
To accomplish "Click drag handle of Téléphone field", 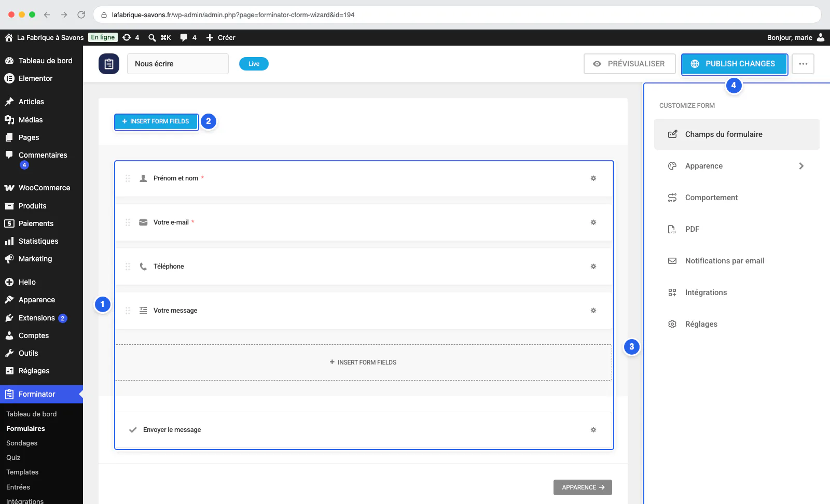I will pyautogui.click(x=128, y=267).
